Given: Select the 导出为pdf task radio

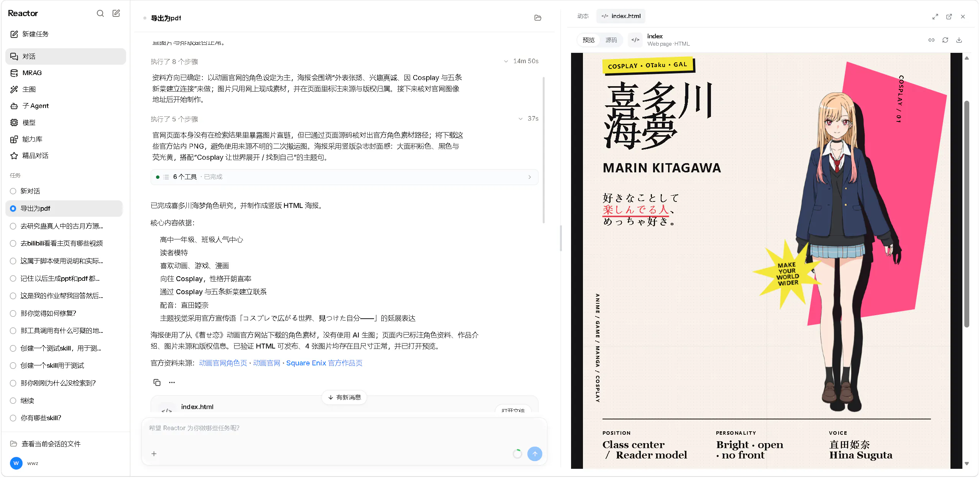Looking at the screenshot, I should (x=13, y=208).
